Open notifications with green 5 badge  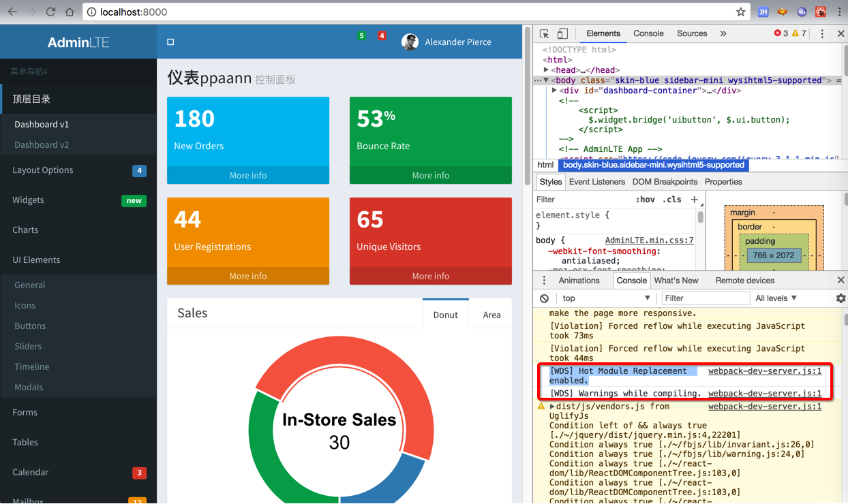(361, 35)
